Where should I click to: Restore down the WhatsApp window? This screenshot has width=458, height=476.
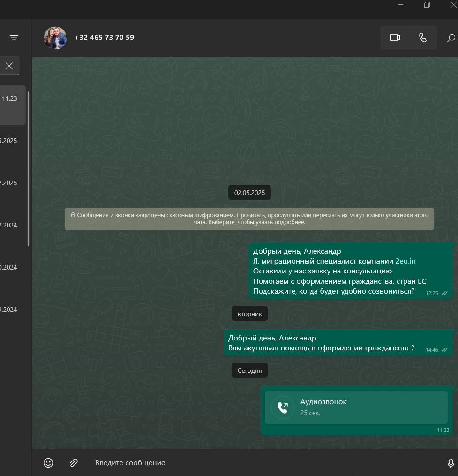coord(427,5)
